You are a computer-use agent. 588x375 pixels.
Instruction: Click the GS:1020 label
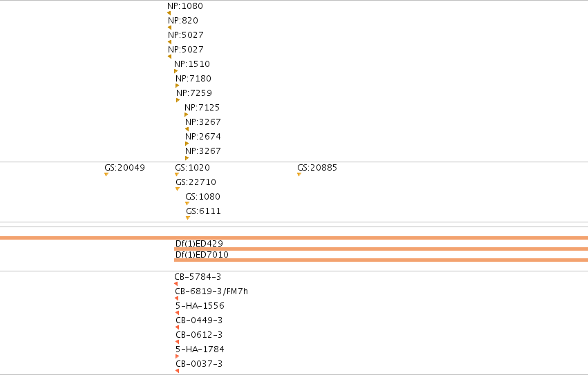192,168
